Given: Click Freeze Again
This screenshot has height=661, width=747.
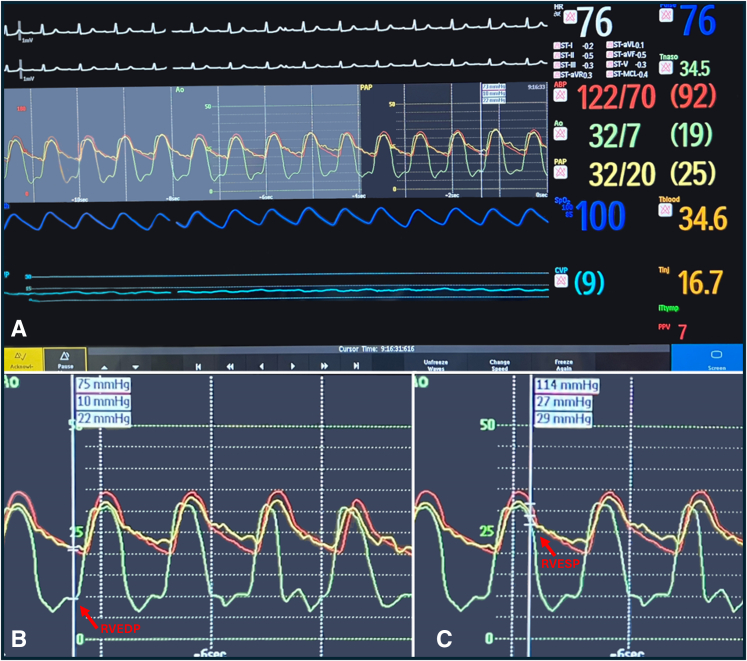Looking at the screenshot, I should click(563, 362).
